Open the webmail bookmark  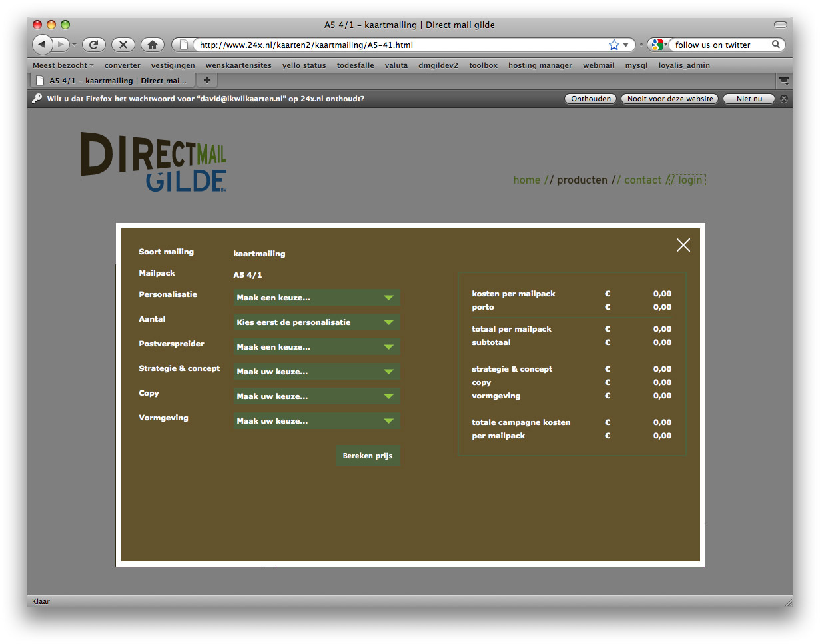tap(599, 65)
